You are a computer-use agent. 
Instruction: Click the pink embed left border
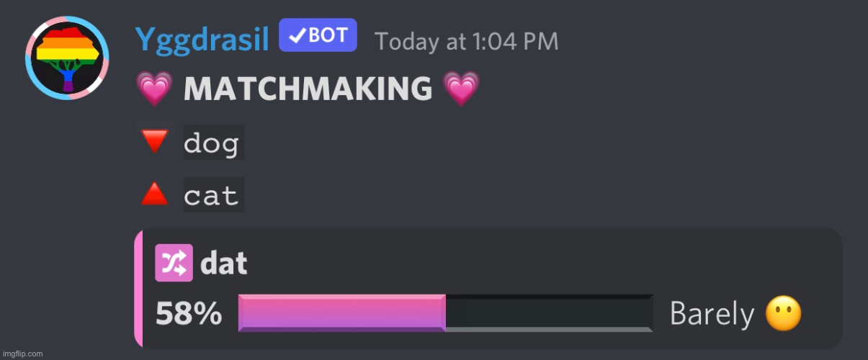138,289
